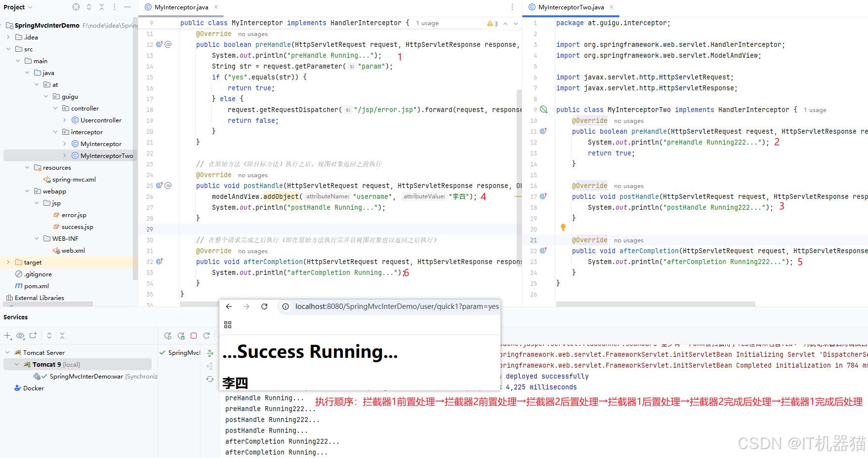
Task: Select External Libraries node
Action: tap(40, 298)
